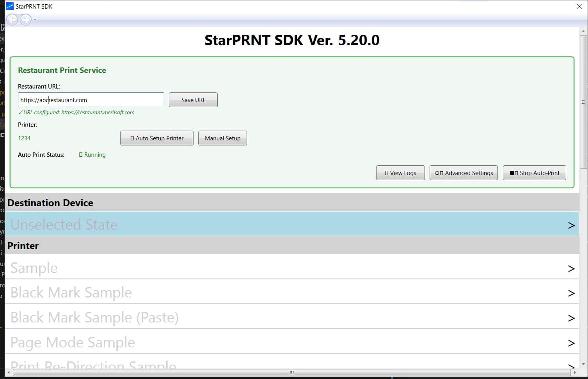
Task: Click the Restaurant Print Service heading
Action: [62, 70]
